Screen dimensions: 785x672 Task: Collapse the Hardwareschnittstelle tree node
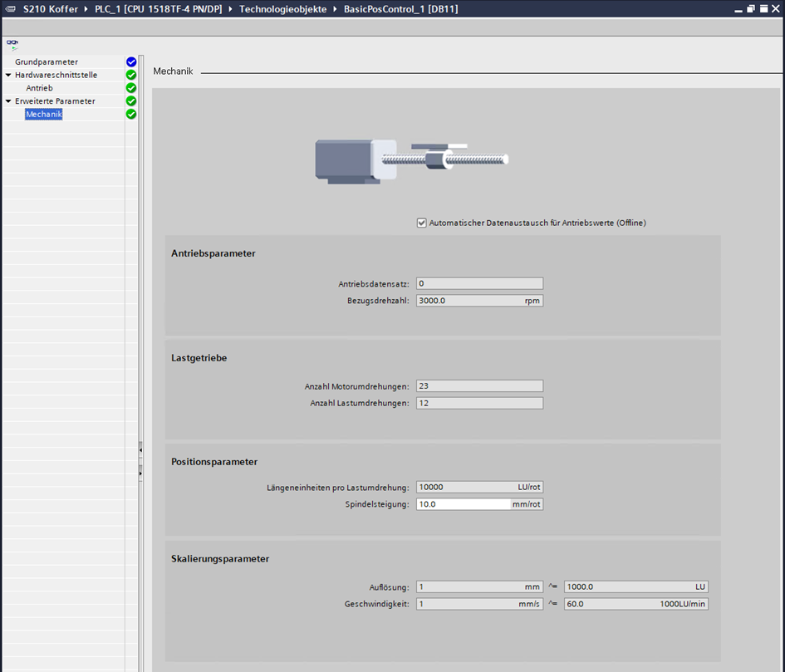[7, 75]
